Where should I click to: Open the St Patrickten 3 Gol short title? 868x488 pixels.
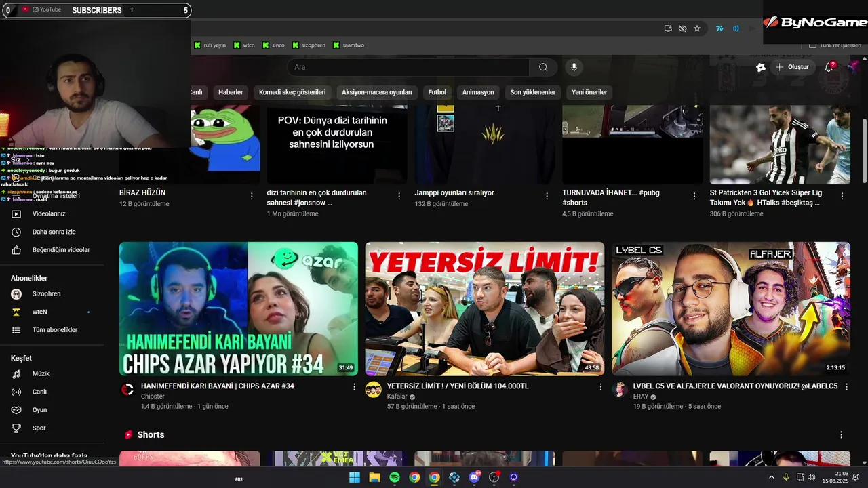coord(766,197)
